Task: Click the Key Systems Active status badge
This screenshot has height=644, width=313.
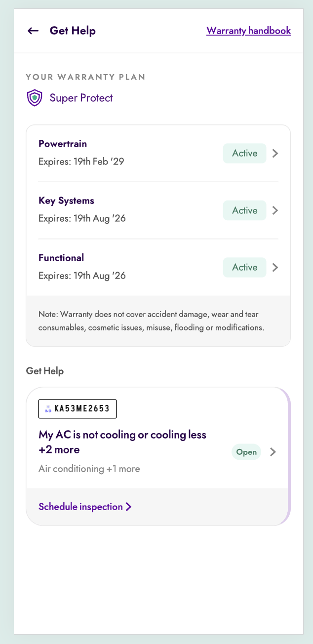Action: tap(245, 210)
